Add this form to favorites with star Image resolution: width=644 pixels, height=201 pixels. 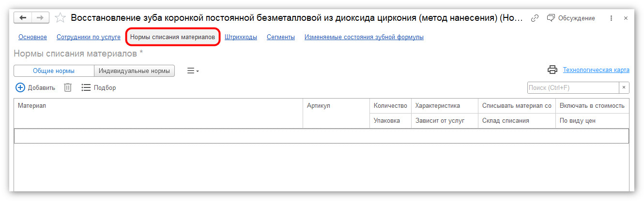point(60,18)
